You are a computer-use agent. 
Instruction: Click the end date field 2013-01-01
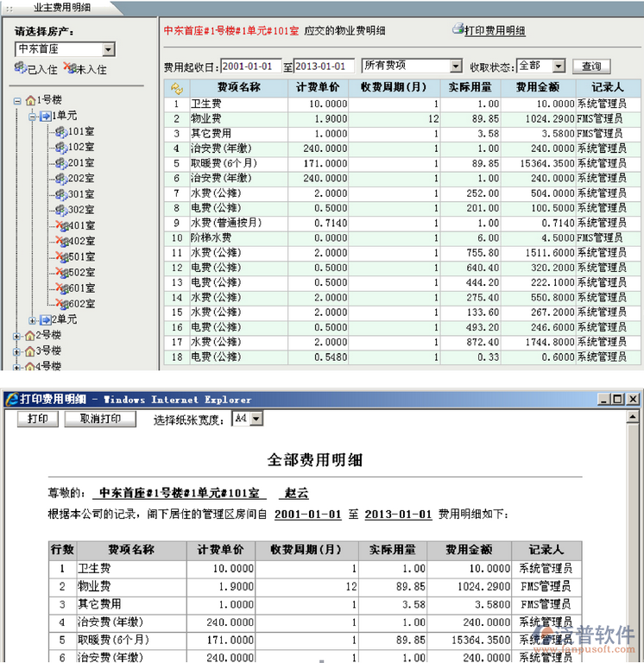[x=324, y=66]
